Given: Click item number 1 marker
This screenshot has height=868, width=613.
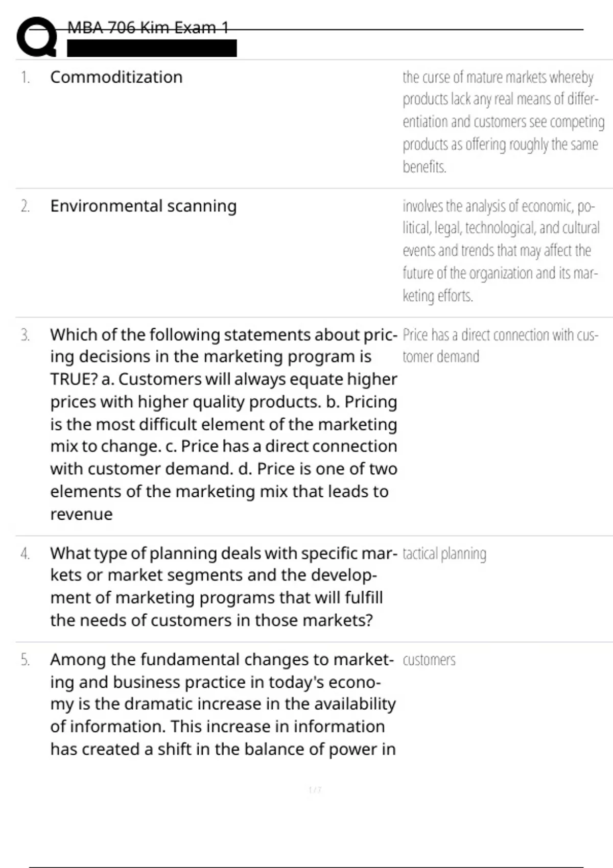Looking at the screenshot, I should click(25, 78).
